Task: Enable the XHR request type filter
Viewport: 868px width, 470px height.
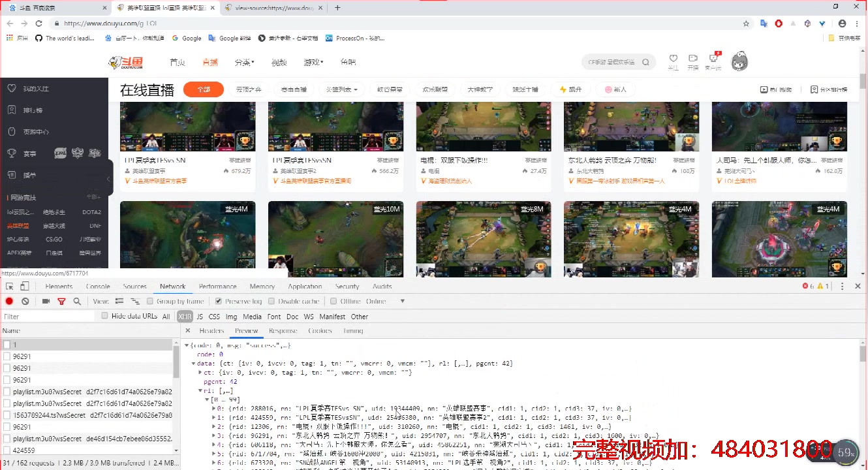Action: coord(185,317)
